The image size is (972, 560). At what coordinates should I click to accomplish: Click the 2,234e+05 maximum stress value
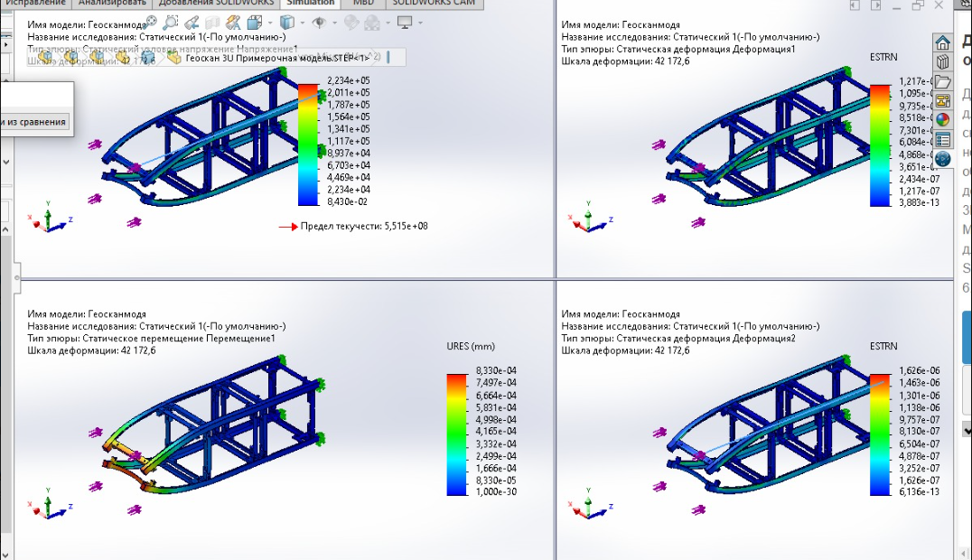(349, 80)
